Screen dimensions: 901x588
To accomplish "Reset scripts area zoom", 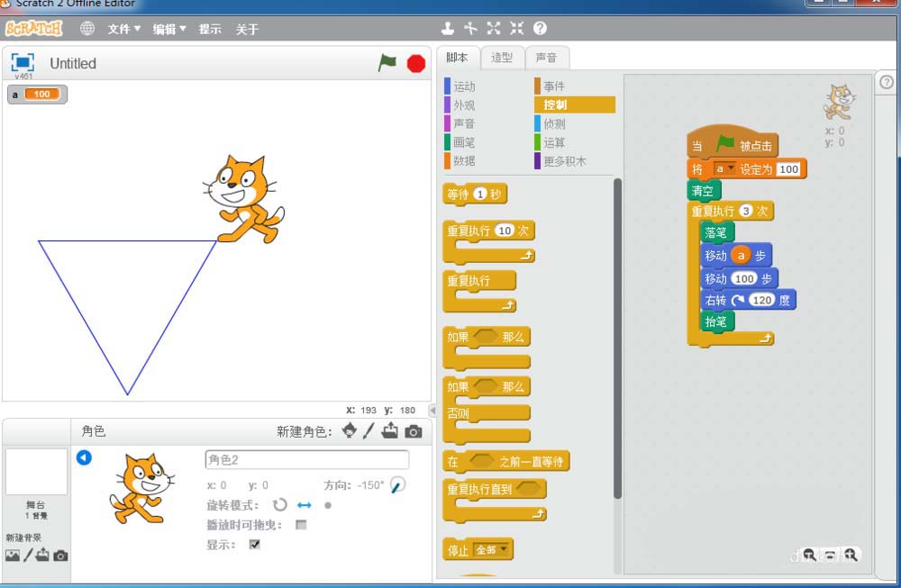I will pyautogui.click(x=830, y=556).
